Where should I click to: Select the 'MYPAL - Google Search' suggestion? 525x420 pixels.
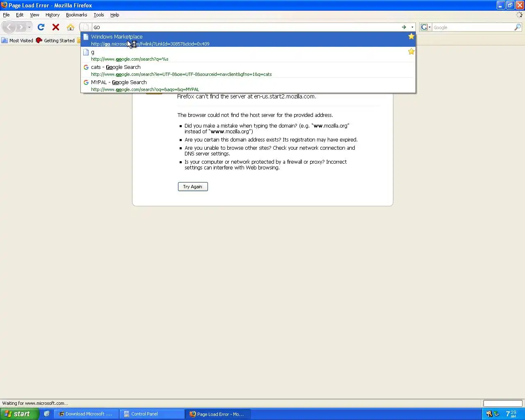tap(248, 85)
